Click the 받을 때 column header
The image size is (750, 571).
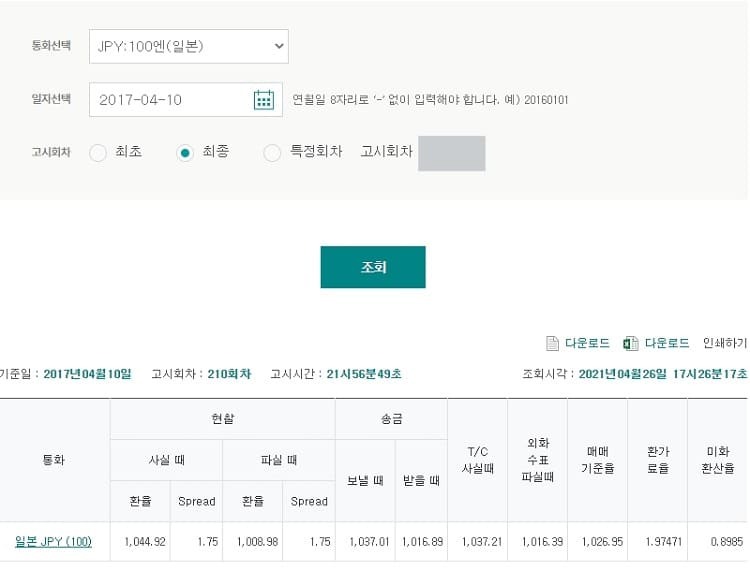(x=421, y=480)
